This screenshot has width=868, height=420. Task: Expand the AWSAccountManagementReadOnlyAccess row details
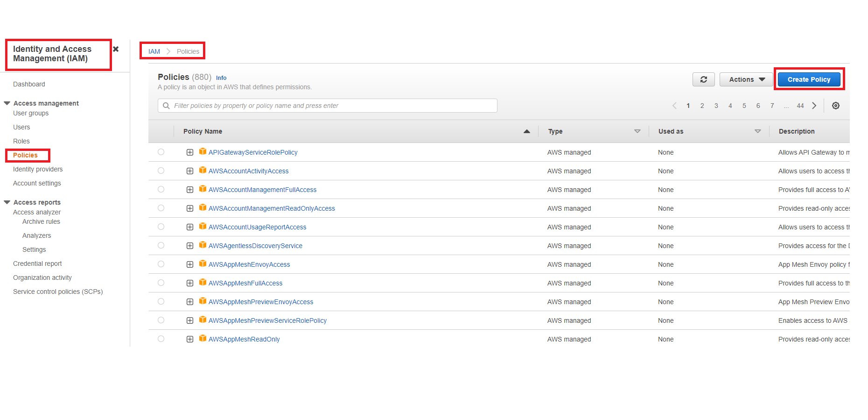(x=190, y=208)
